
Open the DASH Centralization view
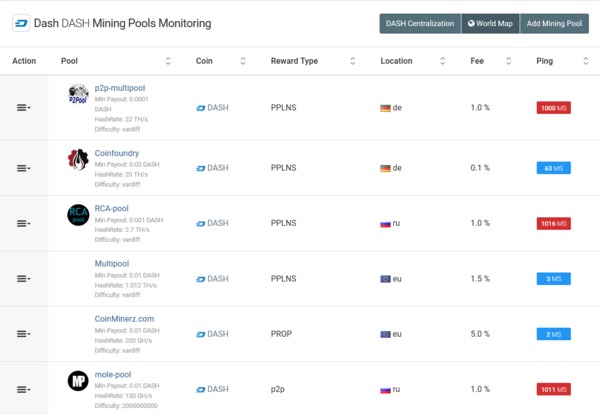[420, 24]
